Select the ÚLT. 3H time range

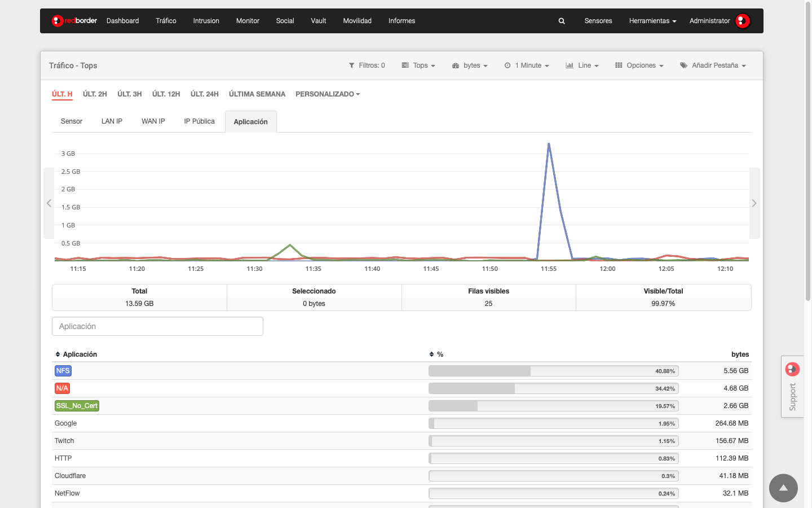pyautogui.click(x=129, y=94)
